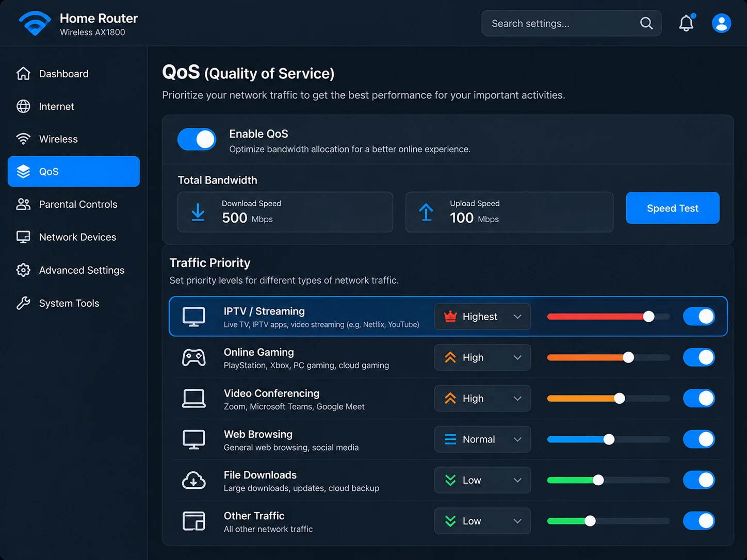The image size is (747, 560).
Task: Click the File Downloads cloud icon
Action: (x=194, y=480)
